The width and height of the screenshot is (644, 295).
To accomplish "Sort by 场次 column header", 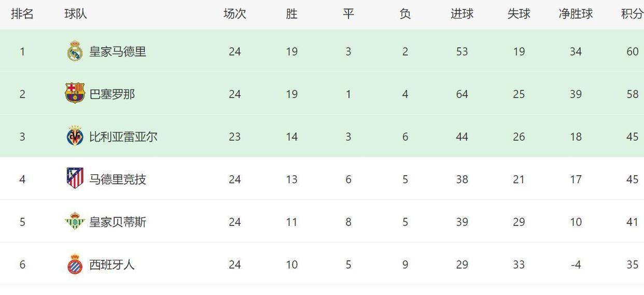I will 235,14.
